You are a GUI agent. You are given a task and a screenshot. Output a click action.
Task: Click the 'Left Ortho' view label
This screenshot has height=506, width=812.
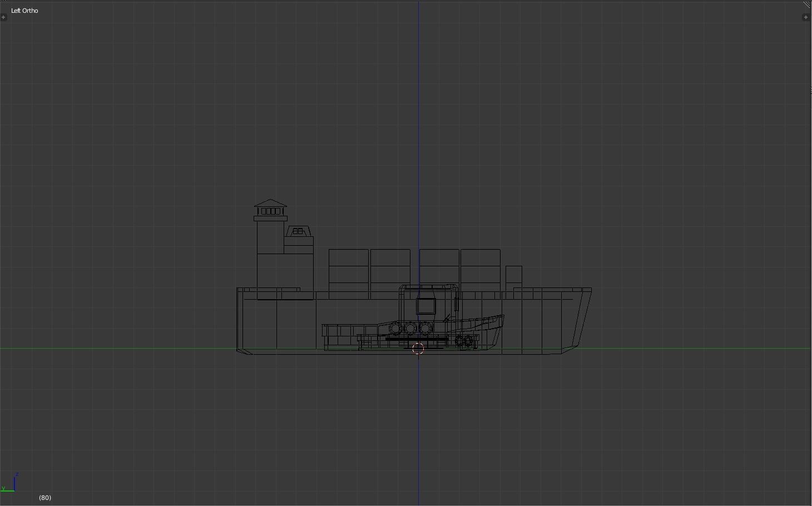24,11
